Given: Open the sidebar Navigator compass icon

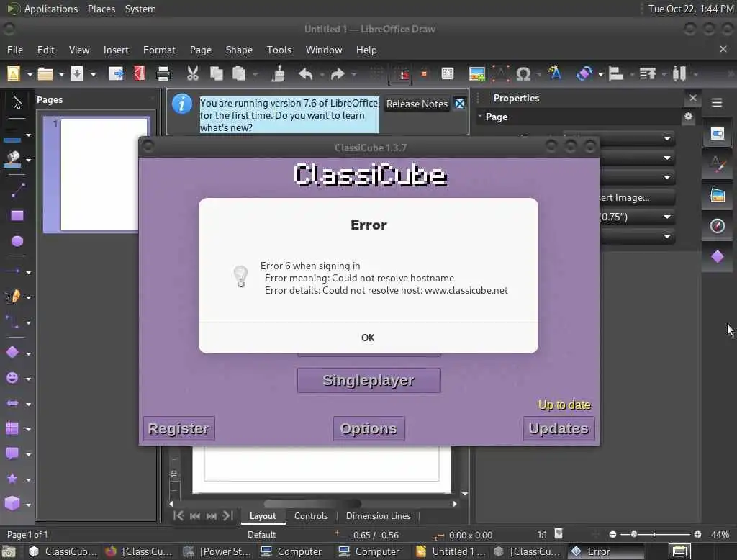Looking at the screenshot, I should (718, 226).
